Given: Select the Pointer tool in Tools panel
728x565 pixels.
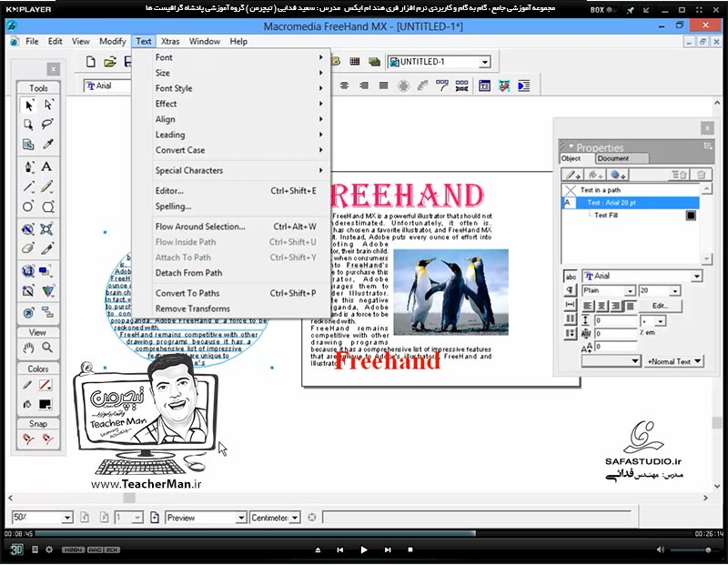Looking at the screenshot, I should click(29, 106).
